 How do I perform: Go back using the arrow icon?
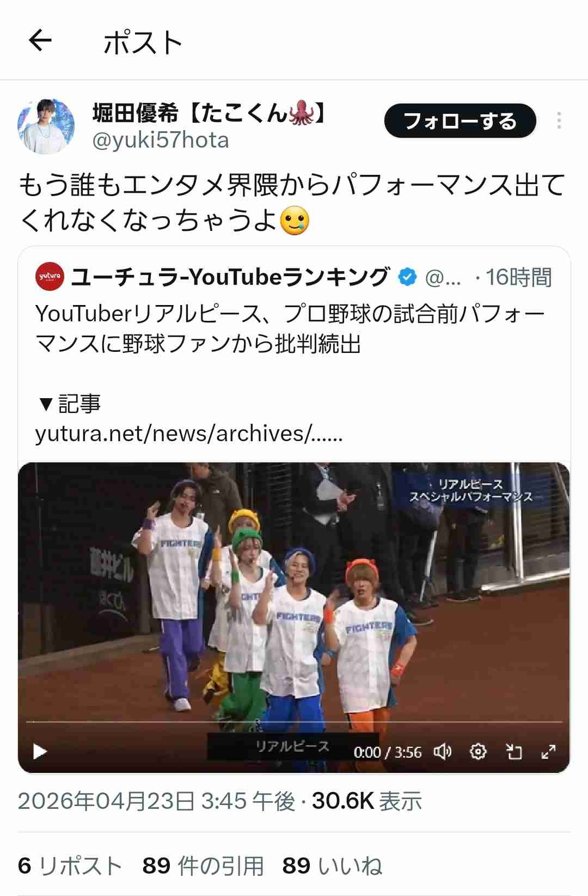(x=40, y=41)
